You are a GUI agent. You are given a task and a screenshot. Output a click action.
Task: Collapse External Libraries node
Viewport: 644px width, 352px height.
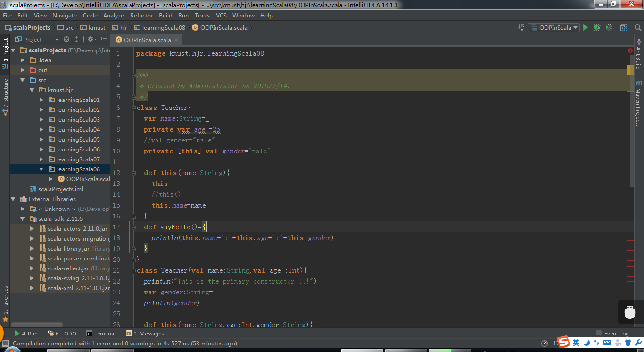pos(13,199)
